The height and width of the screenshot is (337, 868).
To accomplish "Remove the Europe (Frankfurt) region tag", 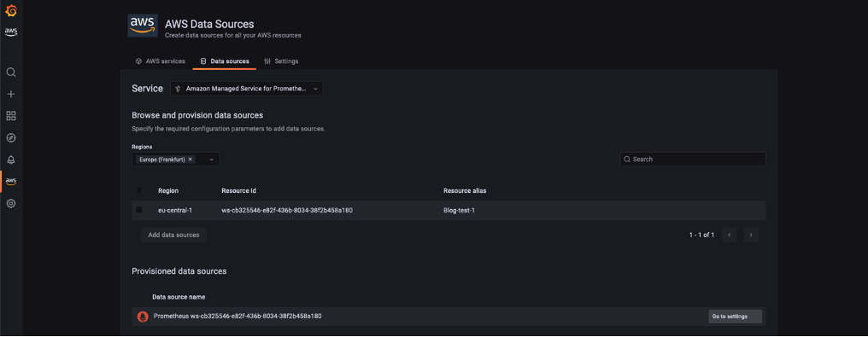I will pyautogui.click(x=190, y=159).
